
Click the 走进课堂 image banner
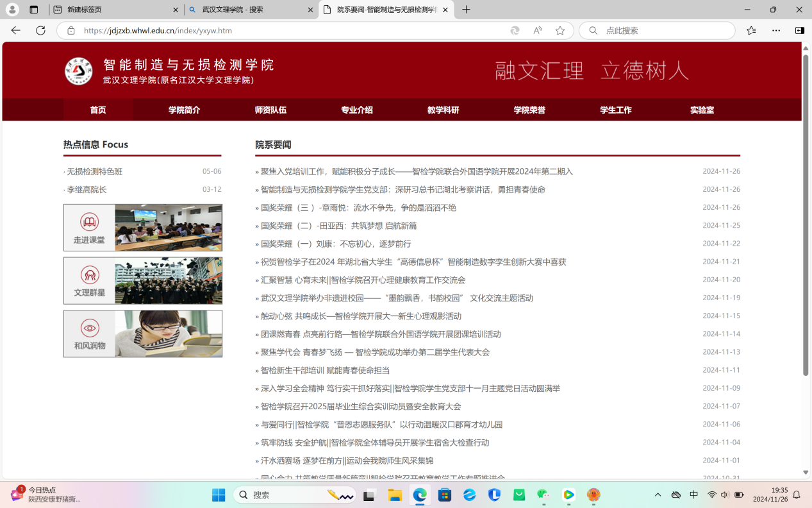[x=143, y=228]
